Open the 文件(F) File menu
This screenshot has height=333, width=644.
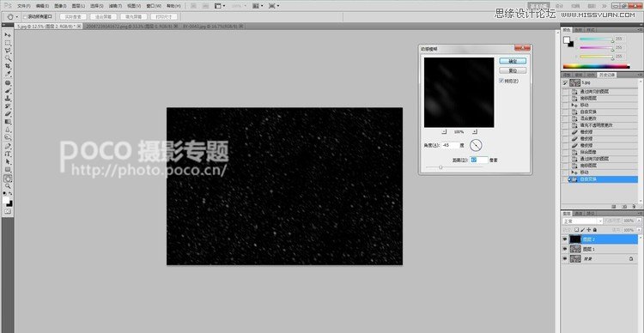click(x=24, y=6)
